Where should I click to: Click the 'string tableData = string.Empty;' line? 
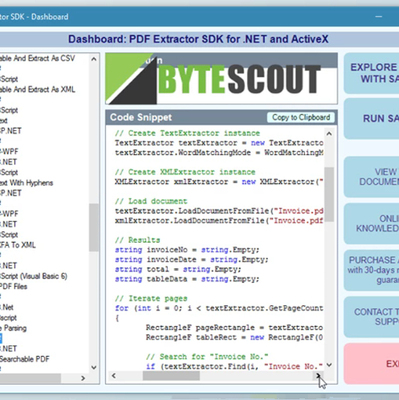pyautogui.click(x=187, y=279)
